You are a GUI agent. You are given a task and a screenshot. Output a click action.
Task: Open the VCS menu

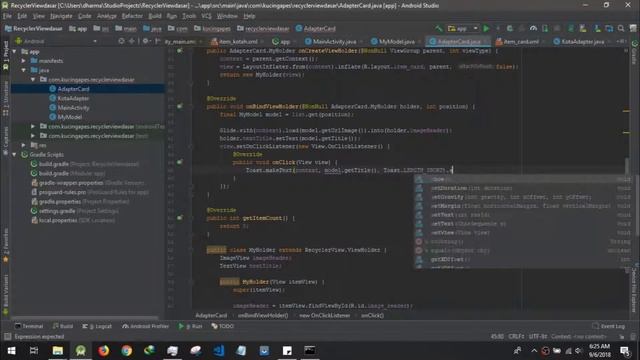pos(207,16)
